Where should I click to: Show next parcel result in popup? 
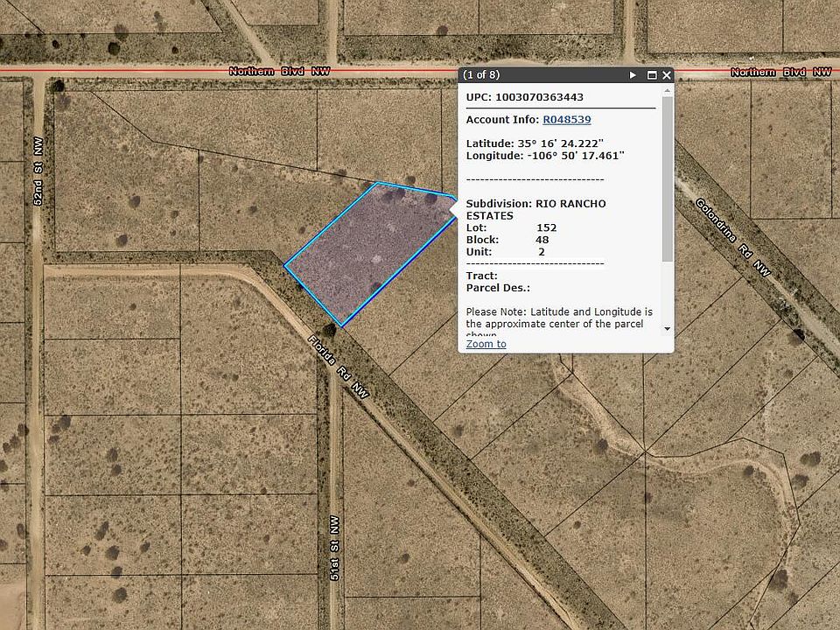pos(633,75)
